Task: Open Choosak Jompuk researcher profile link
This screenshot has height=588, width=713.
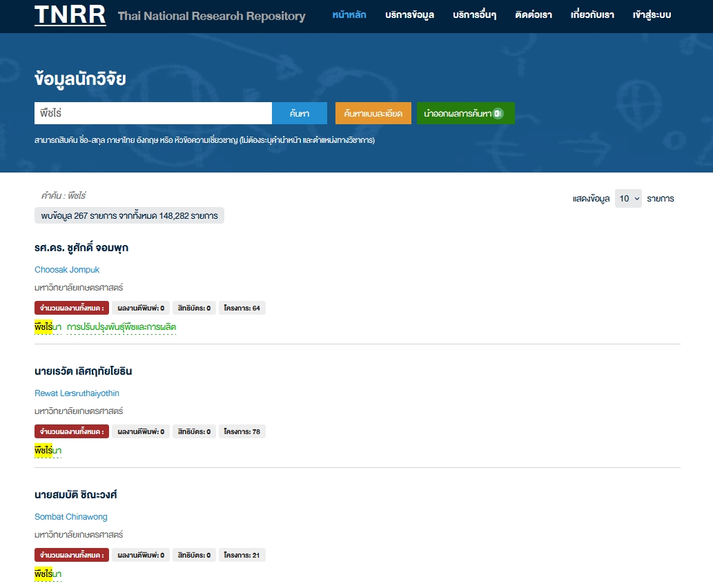Action: [67, 270]
